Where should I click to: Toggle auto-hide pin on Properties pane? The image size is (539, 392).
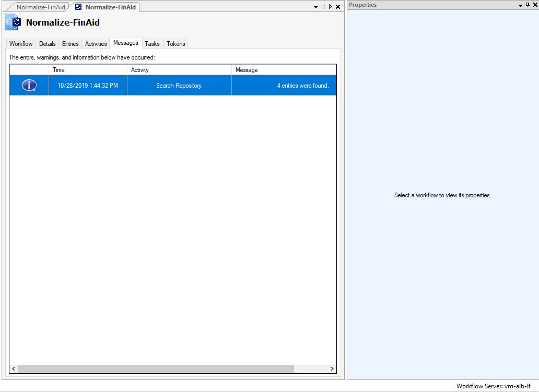528,5
